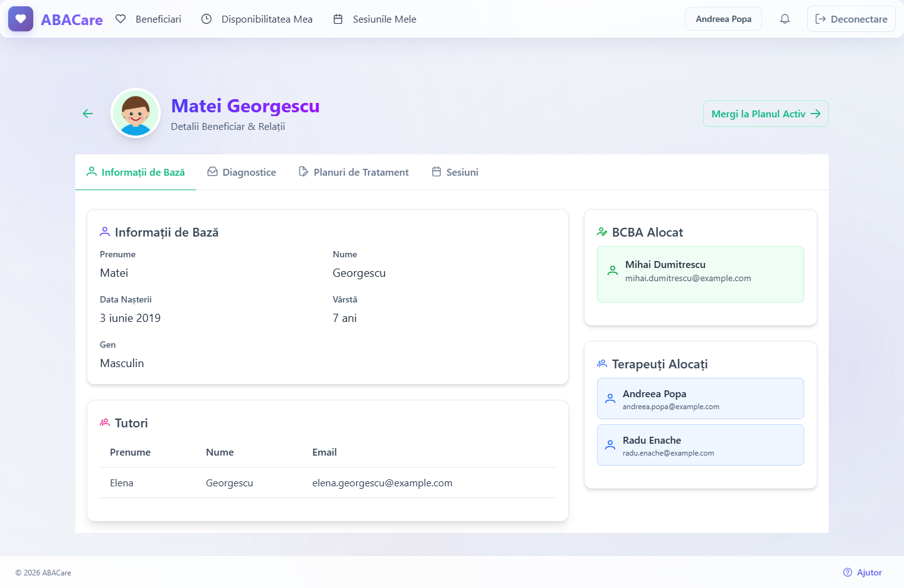904x588 pixels.
Task: Click the mihai.dumitrescu@example.com email
Action: tap(688, 278)
